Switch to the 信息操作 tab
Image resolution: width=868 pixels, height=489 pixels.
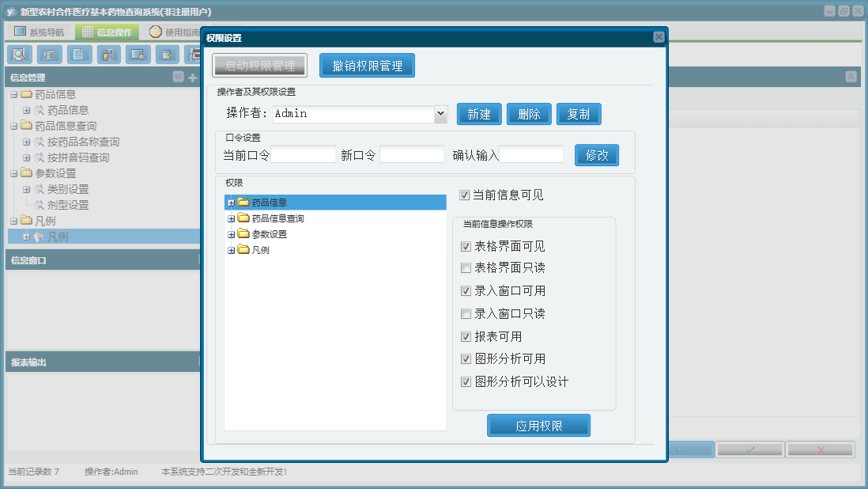(108, 32)
